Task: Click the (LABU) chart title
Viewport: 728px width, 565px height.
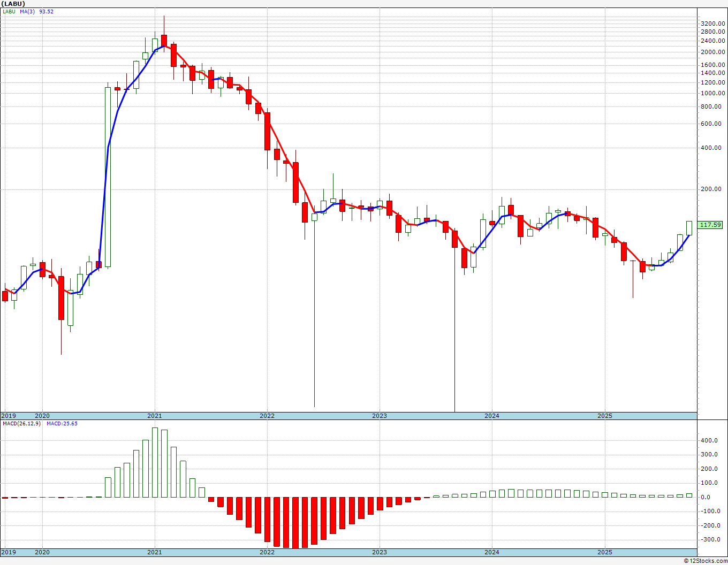Action: (13, 4)
